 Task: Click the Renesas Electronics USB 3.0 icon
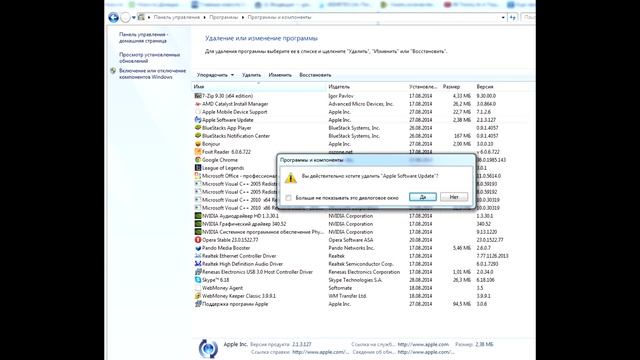pos(198,272)
